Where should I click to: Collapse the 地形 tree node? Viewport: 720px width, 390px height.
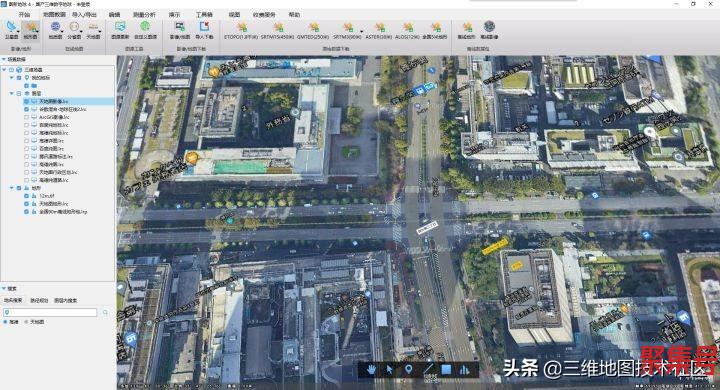tap(11, 188)
